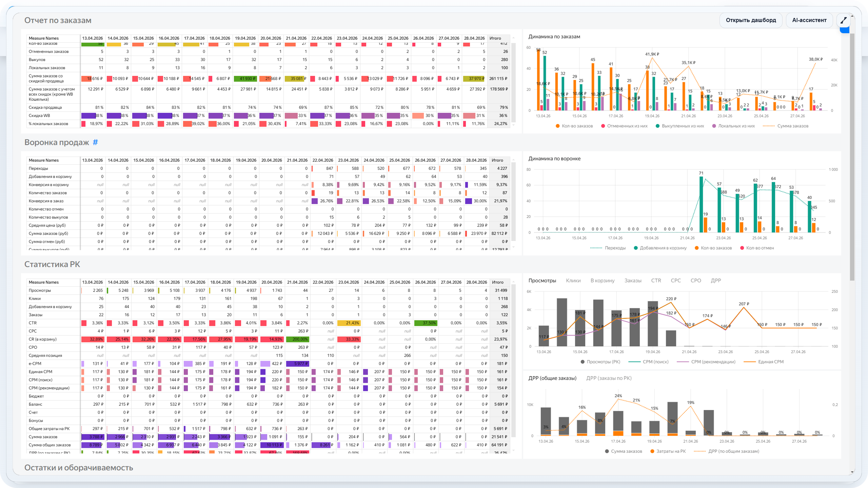868x488 pixels.
Task: Click the red Отмененных из них legend dot
Action: coord(603,126)
